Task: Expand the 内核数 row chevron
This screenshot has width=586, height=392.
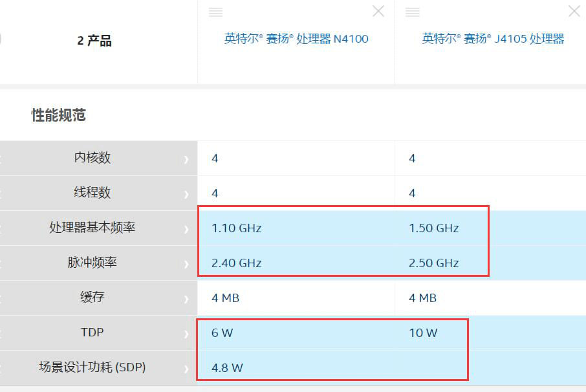Action: tap(186, 160)
